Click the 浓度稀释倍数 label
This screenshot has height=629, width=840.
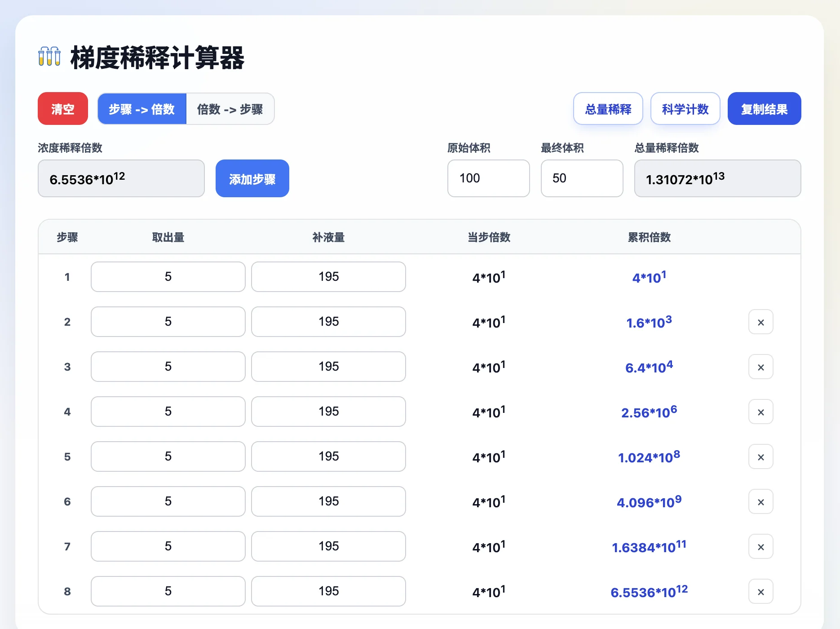click(x=70, y=148)
